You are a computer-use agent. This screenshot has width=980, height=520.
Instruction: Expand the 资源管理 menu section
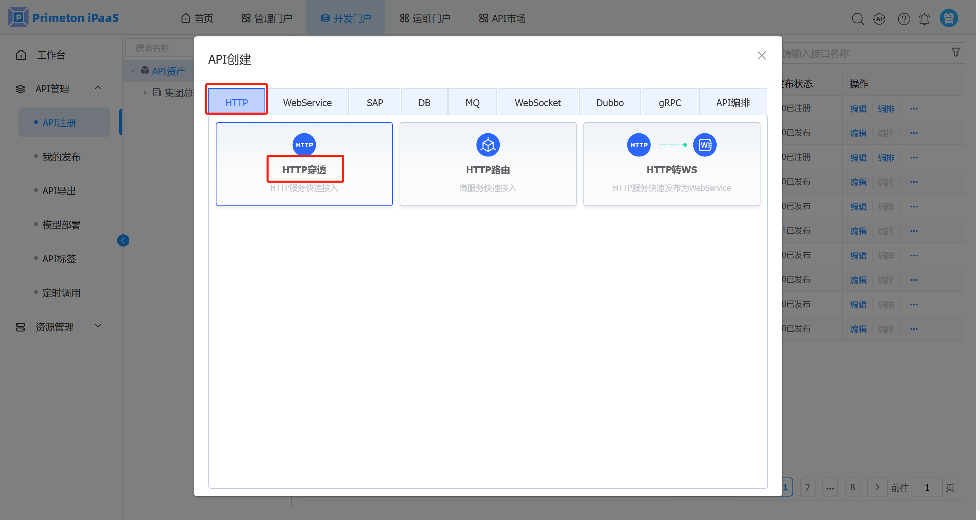(x=98, y=326)
